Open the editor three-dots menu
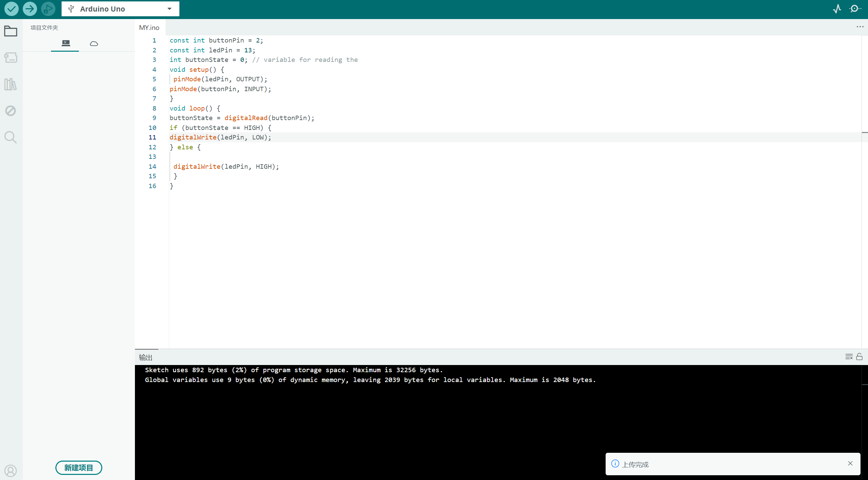This screenshot has height=480, width=868. (860, 27)
